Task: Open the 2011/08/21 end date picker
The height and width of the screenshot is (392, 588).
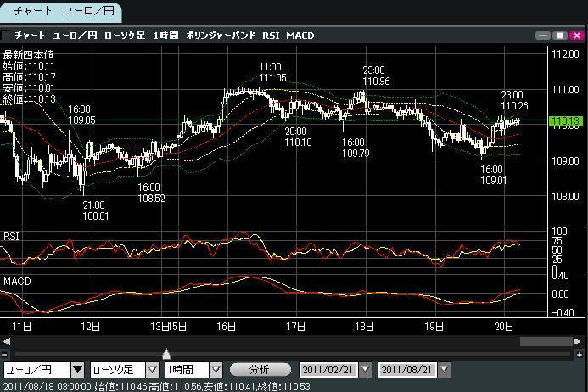Action: (x=445, y=369)
